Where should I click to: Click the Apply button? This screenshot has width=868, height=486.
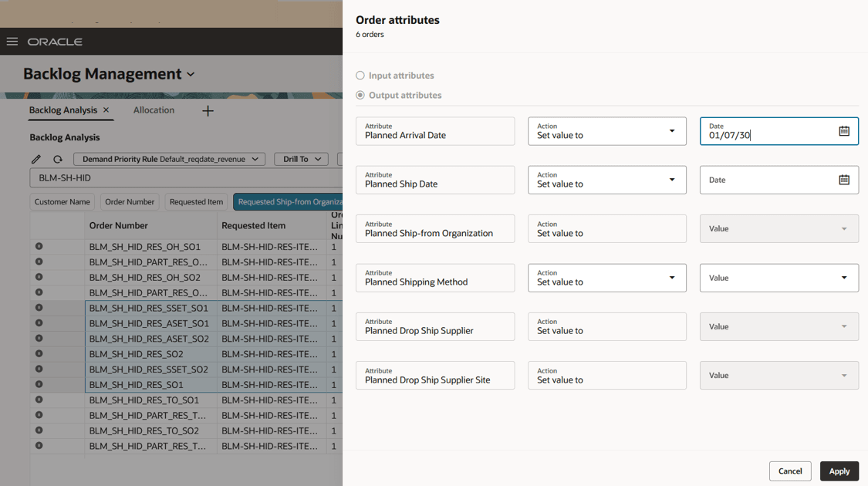click(839, 471)
